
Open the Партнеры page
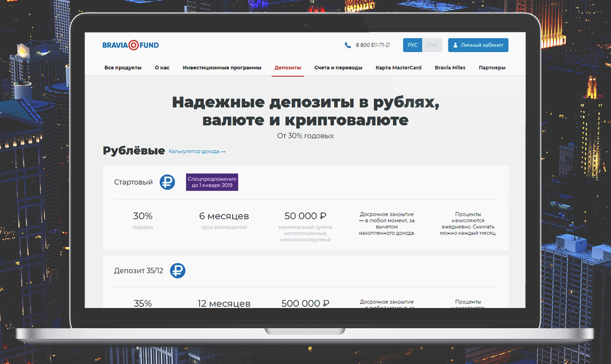pos(492,68)
